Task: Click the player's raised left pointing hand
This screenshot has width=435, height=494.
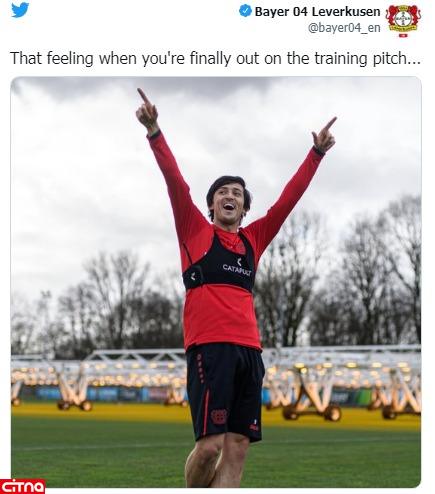Action: [x=324, y=135]
